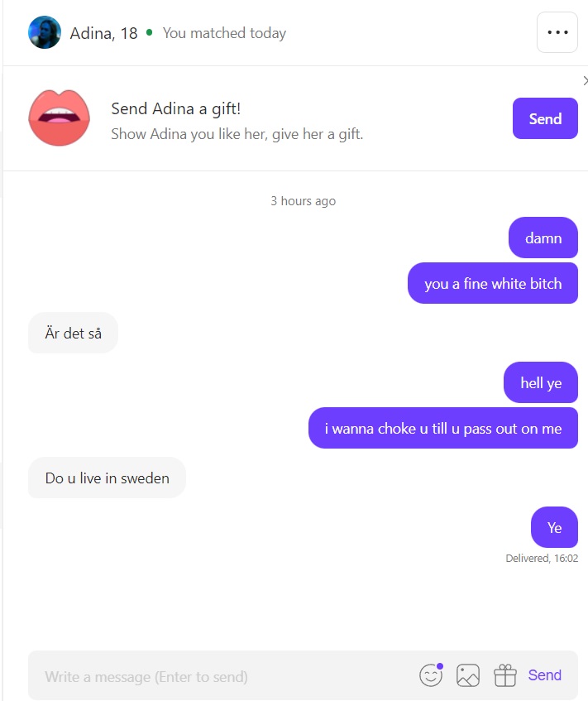Click the green online status dot
Viewport: 588px width, 701px height.
pos(149,32)
